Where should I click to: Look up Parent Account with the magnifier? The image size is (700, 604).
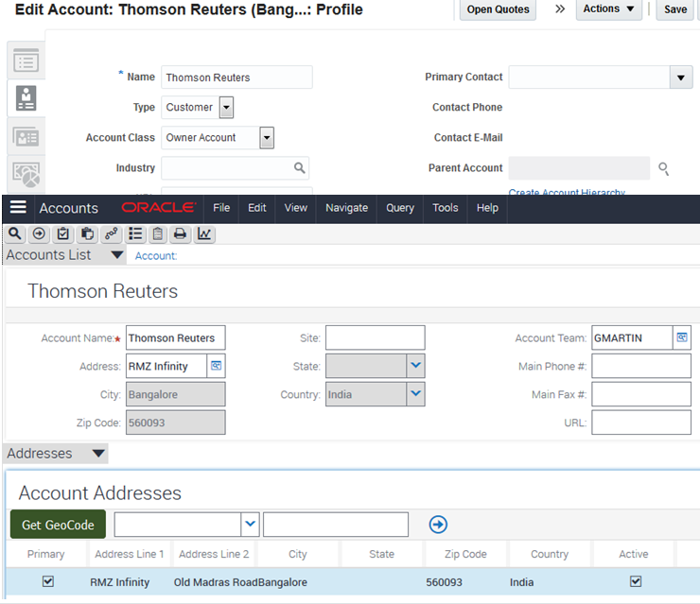663,168
